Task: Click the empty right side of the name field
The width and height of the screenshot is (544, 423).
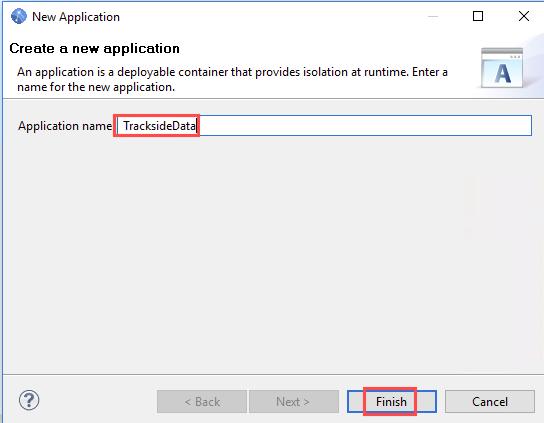Action: [x=364, y=126]
